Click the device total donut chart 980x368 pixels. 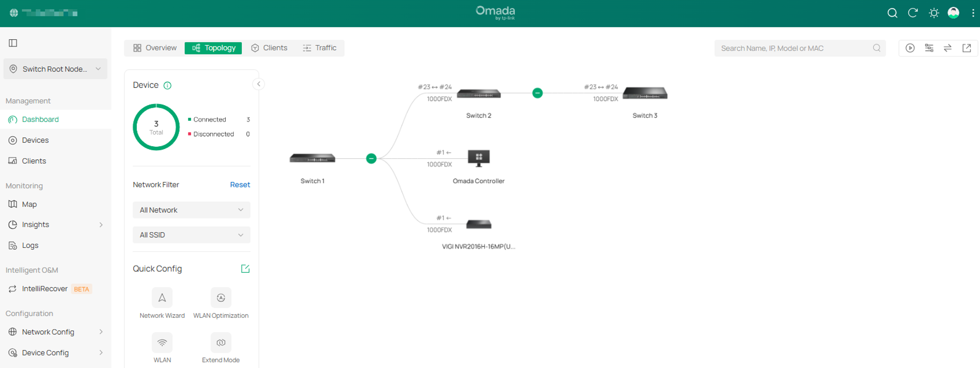156,127
